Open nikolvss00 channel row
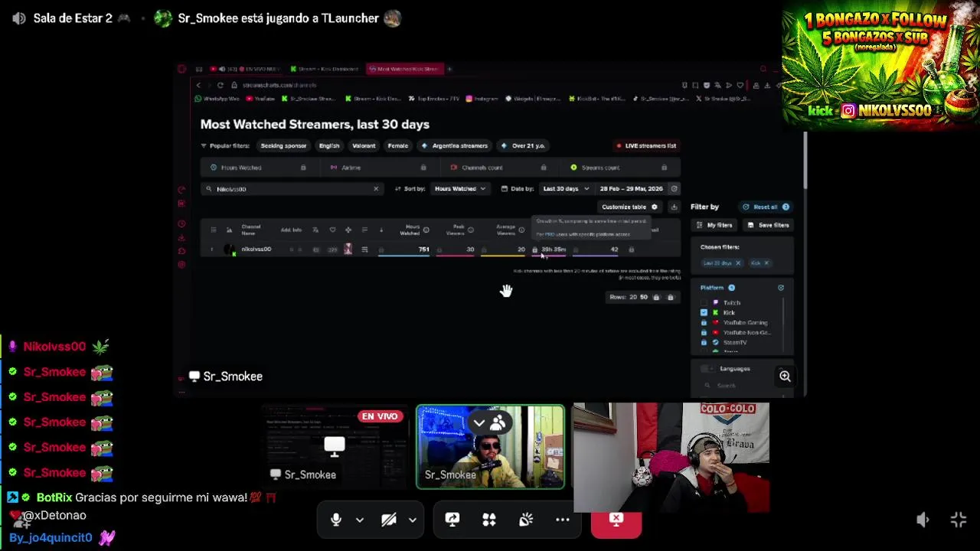The image size is (980, 551). (440, 249)
